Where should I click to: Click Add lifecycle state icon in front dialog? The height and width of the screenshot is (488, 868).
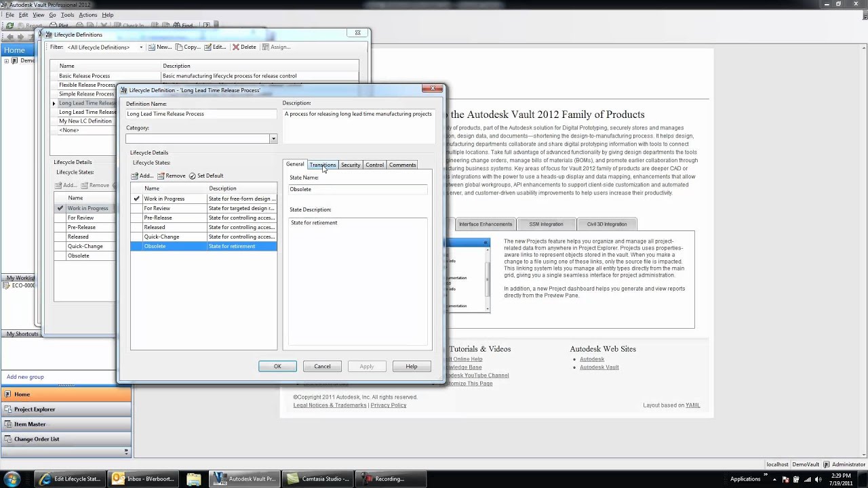[135, 176]
